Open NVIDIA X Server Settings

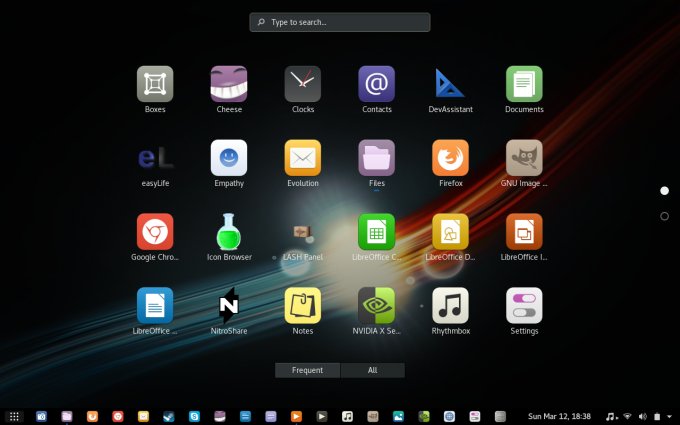click(376, 305)
